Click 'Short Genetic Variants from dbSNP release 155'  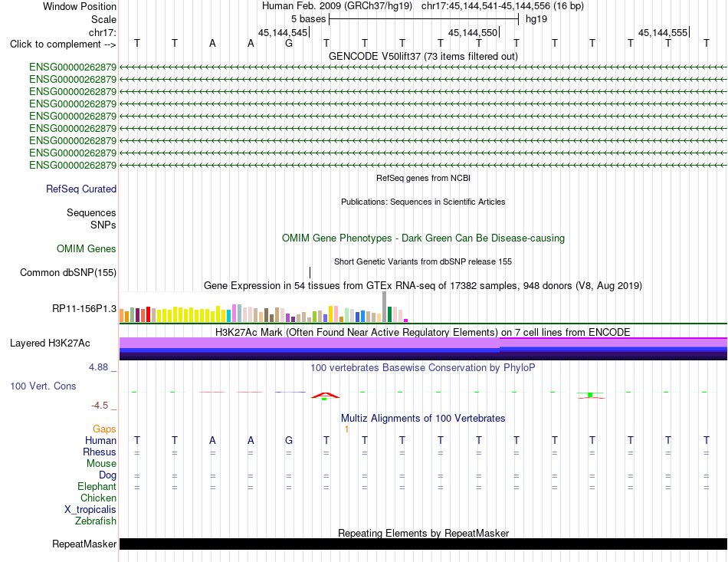tap(423, 261)
